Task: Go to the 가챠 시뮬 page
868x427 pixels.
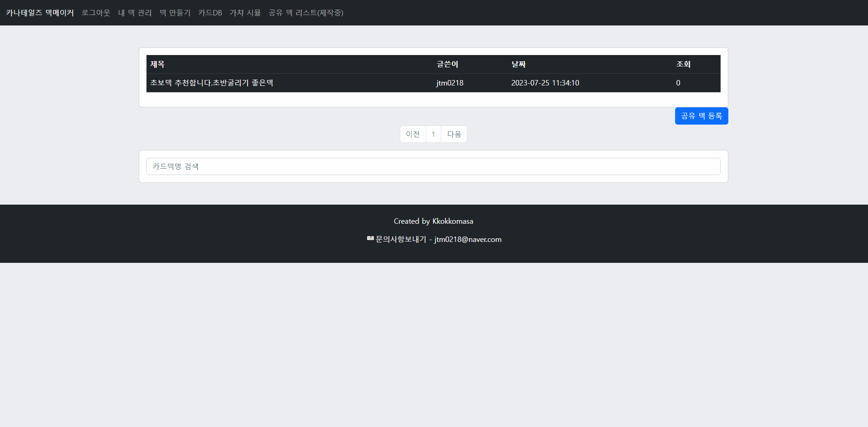Action: (245, 13)
